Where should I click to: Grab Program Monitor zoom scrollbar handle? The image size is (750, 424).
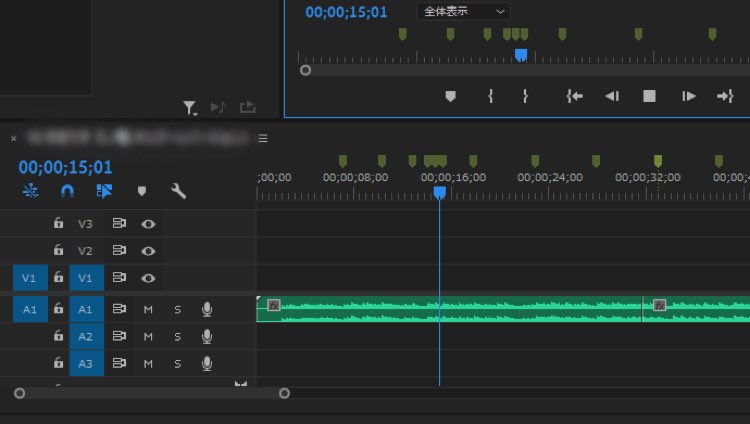(x=306, y=70)
